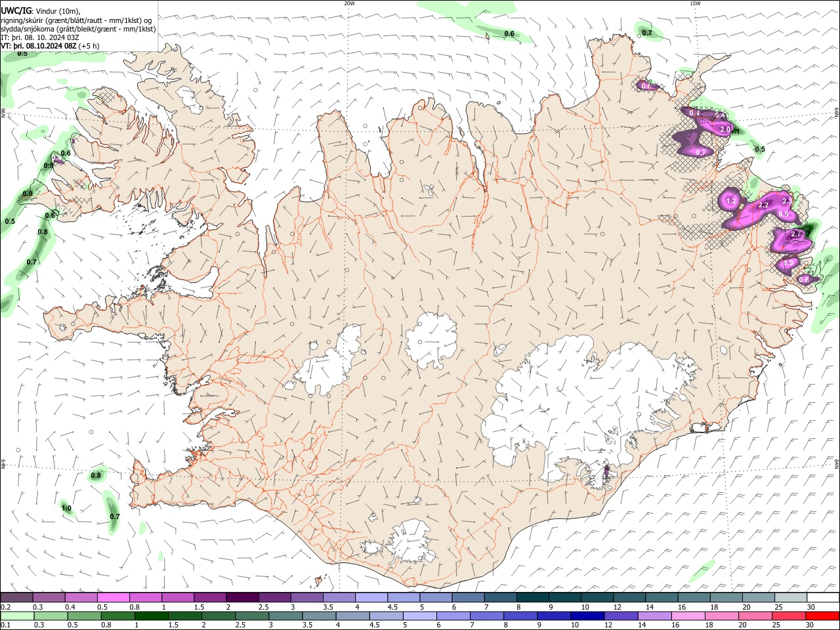
Task: Pick the light pink 16 swatch in the lower legend
Action: [687, 616]
